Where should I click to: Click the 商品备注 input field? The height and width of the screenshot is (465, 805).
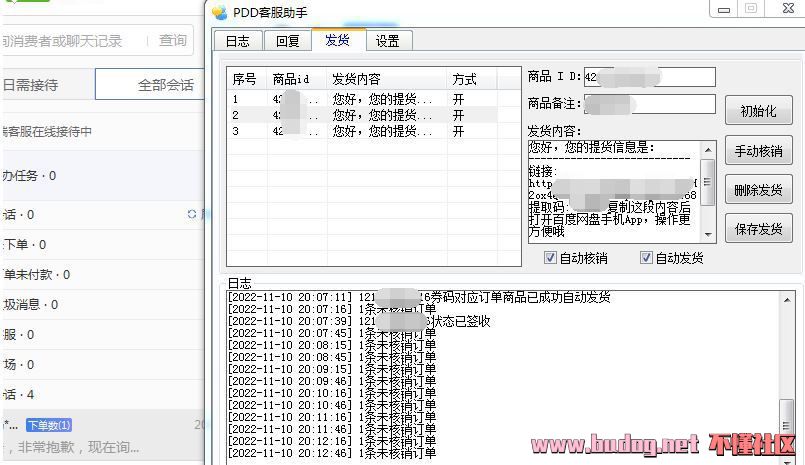pos(649,104)
